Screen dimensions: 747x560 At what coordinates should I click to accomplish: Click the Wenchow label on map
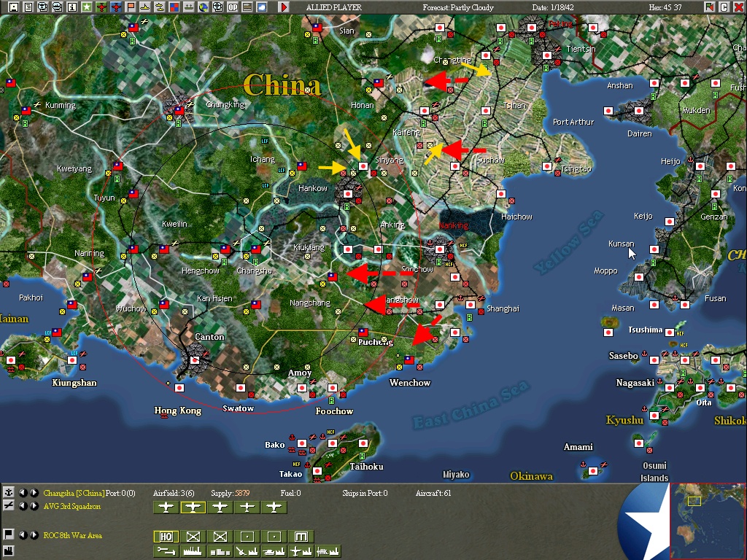click(x=410, y=383)
